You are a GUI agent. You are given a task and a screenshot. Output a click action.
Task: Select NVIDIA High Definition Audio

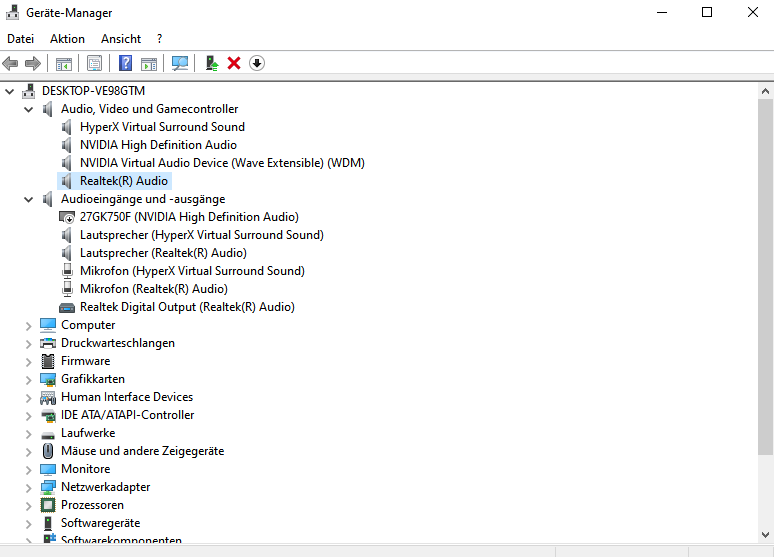pyautogui.click(x=158, y=145)
